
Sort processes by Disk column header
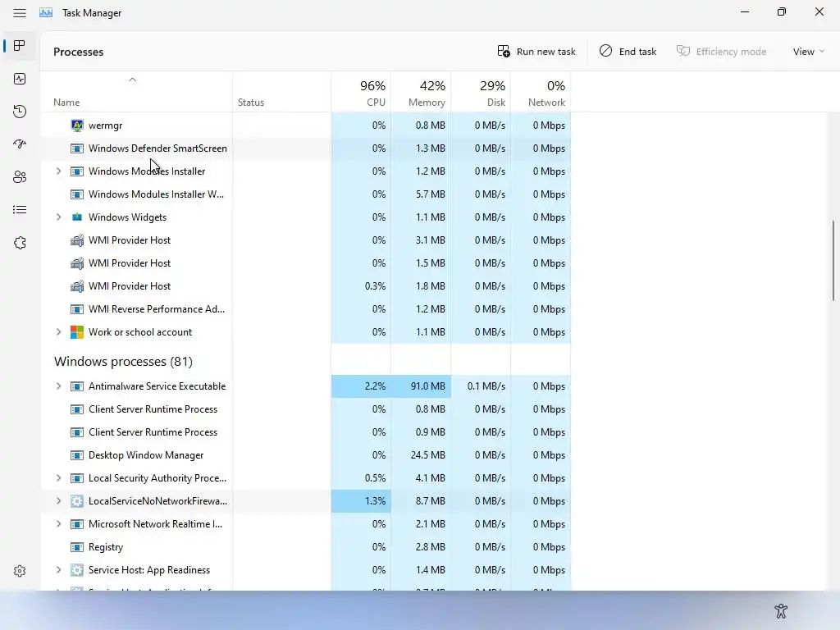pos(481,92)
